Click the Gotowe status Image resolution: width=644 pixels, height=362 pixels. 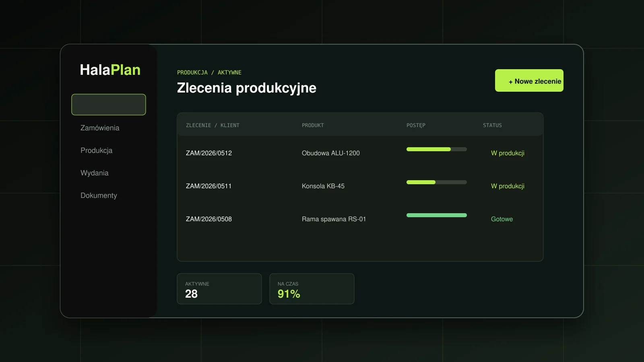[x=502, y=219]
